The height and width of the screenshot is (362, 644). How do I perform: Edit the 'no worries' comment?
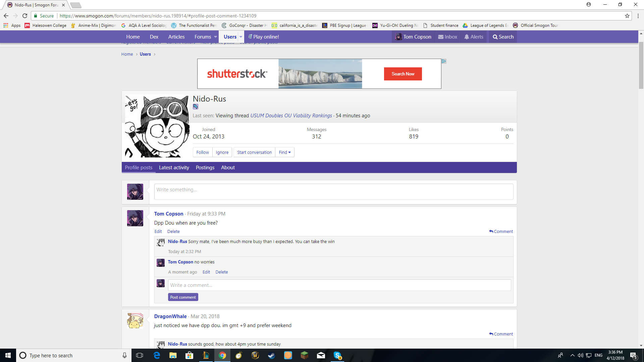pyautogui.click(x=206, y=272)
